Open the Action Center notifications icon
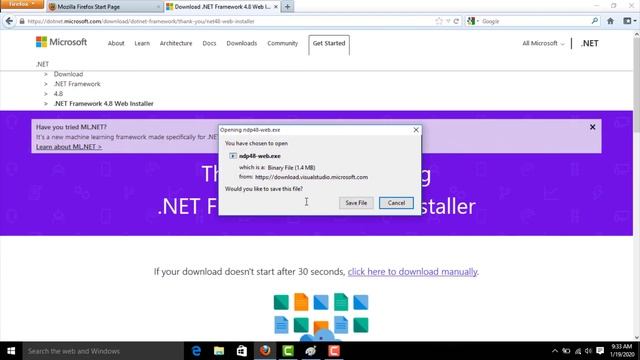Viewport: 640px width, 360px height. pyautogui.click(x=600, y=351)
